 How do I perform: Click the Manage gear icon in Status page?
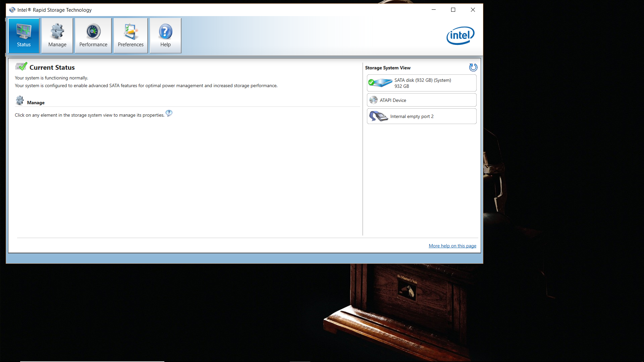(x=20, y=100)
